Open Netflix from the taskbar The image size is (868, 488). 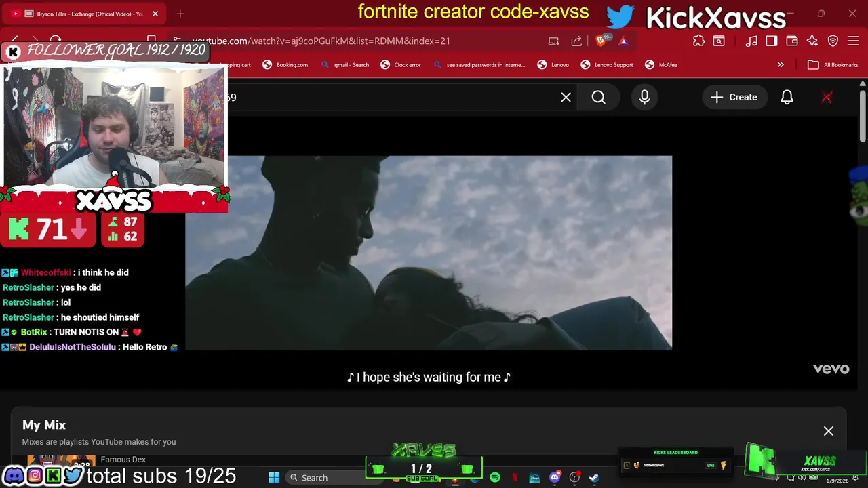515,478
